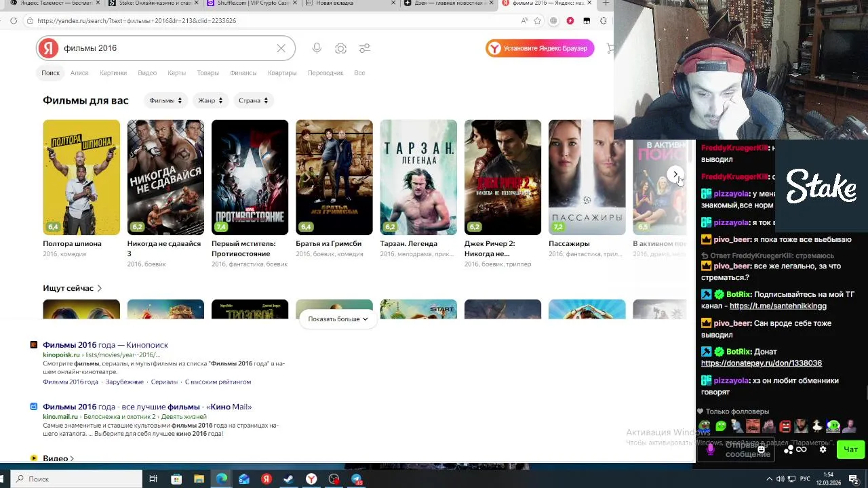Switch to the Картинки tab
This screenshot has height=488, width=868.
click(x=113, y=73)
